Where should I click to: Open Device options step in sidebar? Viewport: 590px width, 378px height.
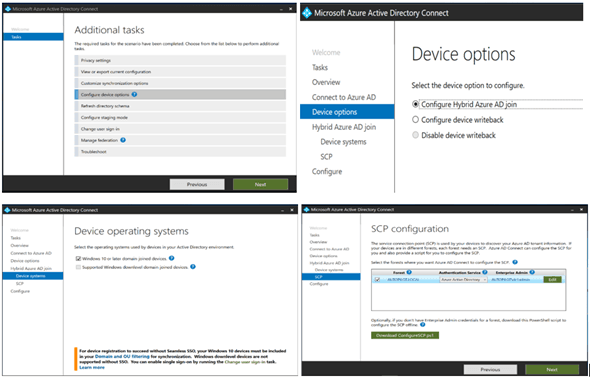347,112
